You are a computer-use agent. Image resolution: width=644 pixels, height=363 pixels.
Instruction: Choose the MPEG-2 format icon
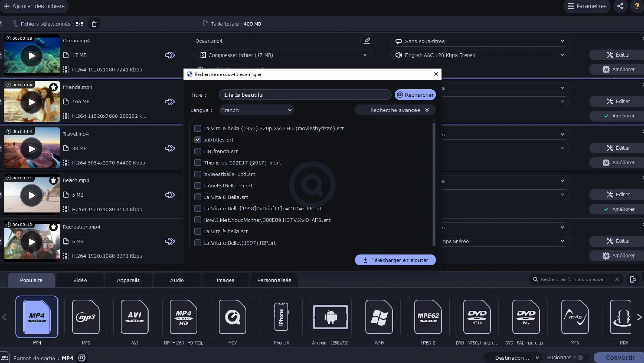(428, 317)
